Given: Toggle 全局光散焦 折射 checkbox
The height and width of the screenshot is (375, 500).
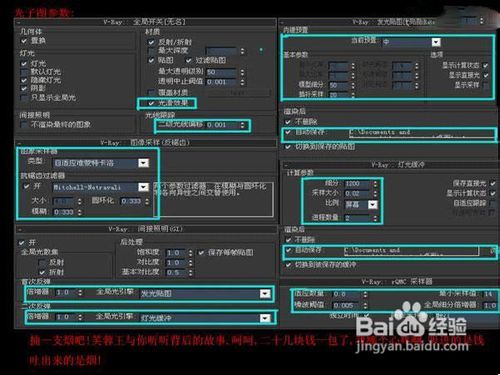Looking at the screenshot, I should 42,272.
